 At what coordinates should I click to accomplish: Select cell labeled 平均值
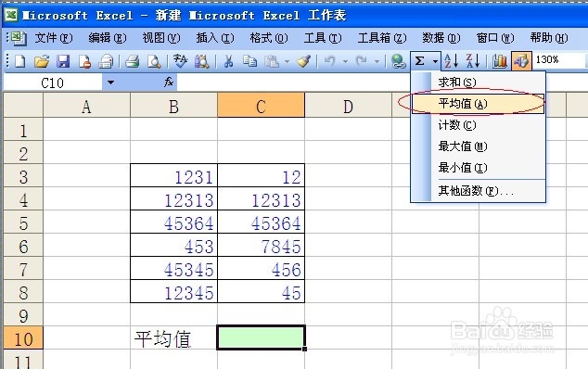174,338
